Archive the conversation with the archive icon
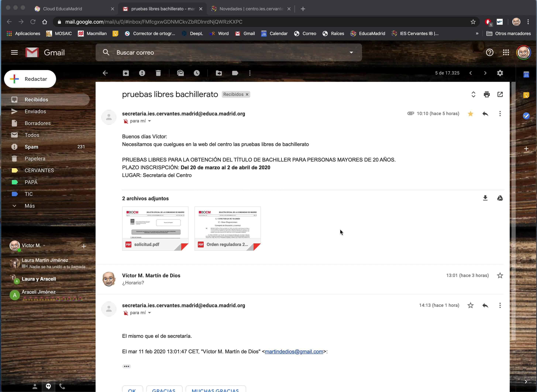The width and height of the screenshot is (537, 392). pos(126,73)
